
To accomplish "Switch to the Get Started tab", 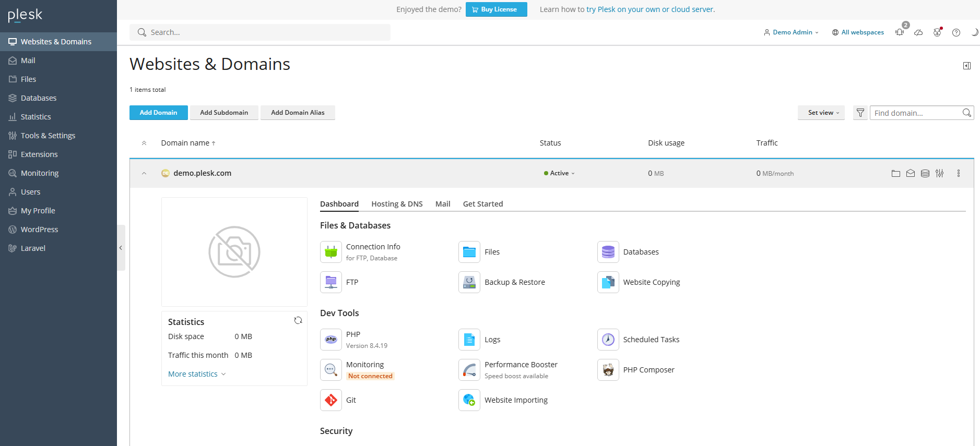I will tap(483, 204).
